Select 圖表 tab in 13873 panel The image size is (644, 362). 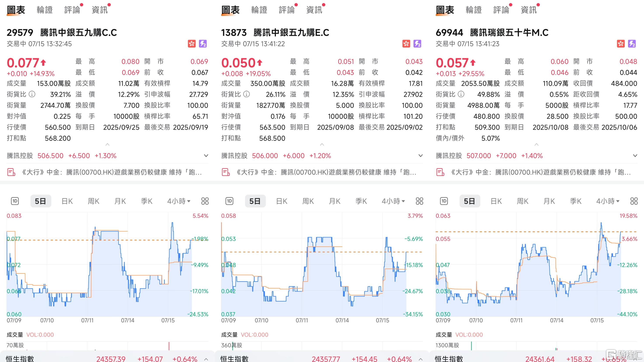(230, 10)
